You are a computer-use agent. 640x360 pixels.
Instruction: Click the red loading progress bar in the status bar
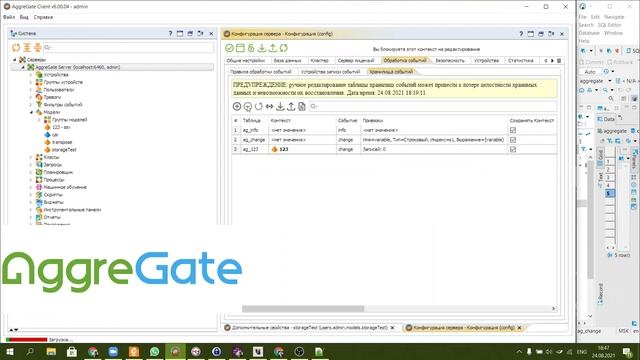click(27, 340)
